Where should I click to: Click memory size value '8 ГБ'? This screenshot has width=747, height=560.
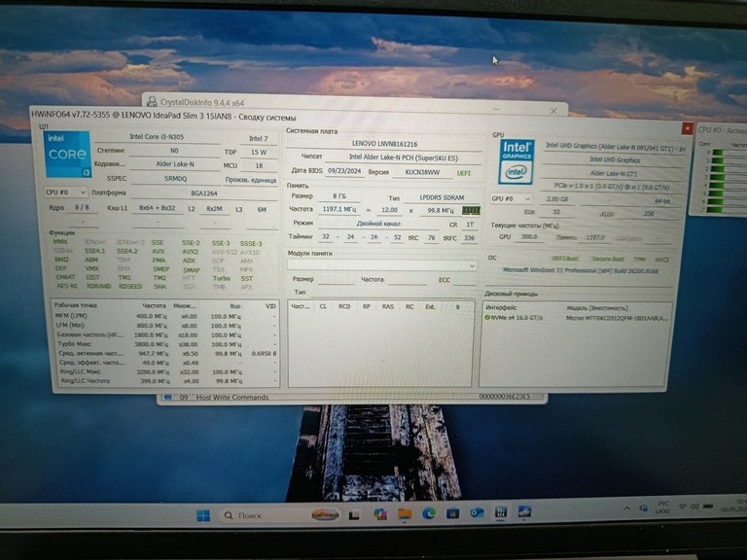pyautogui.click(x=339, y=195)
